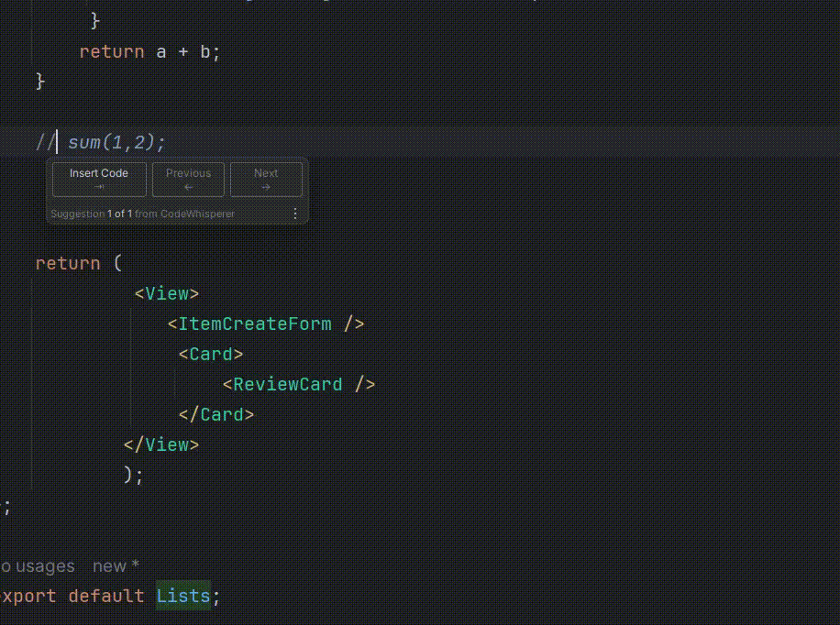Click the 'return (' statement
Viewport: 840px width, 625px height.
tap(79, 264)
